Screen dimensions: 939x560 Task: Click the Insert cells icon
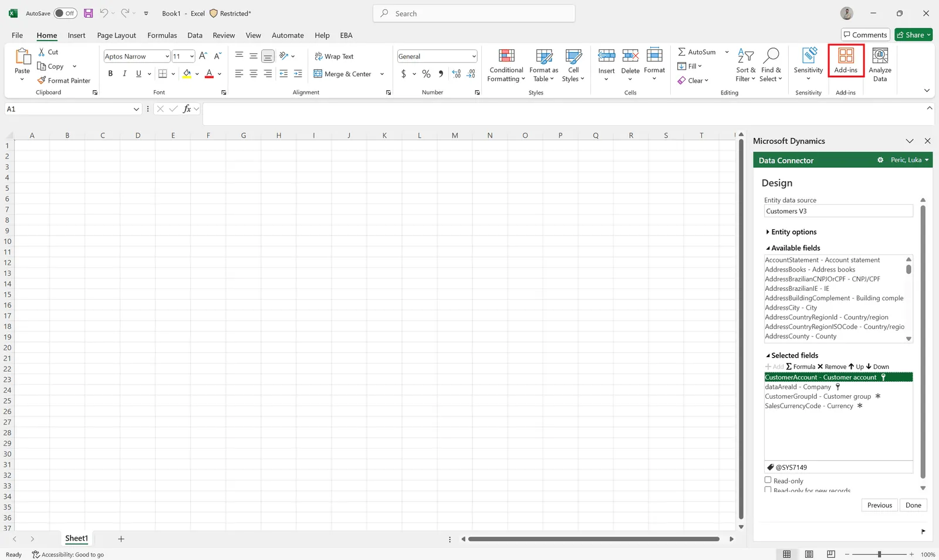pyautogui.click(x=606, y=56)
